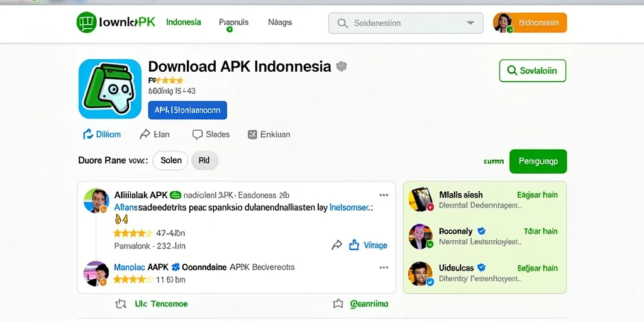Click the Aliiiialak APK reviewer name
The image size is (644, 322).
pos(140,195)
